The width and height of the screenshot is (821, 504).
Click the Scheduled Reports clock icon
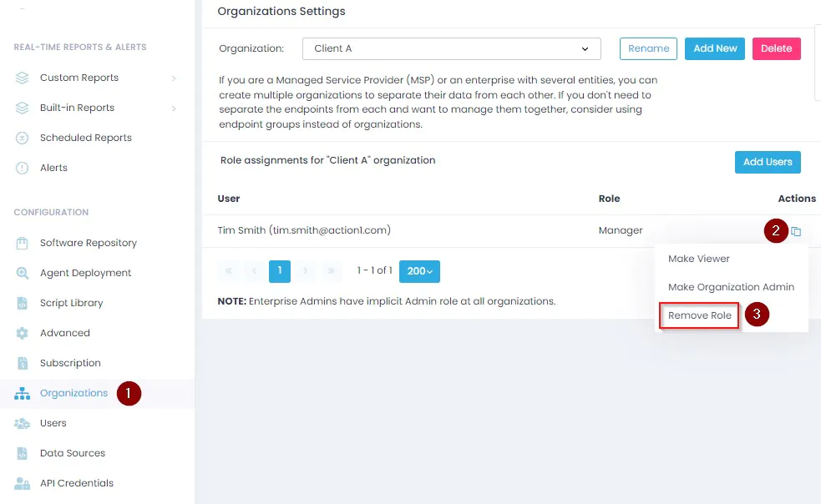[22, 139]
